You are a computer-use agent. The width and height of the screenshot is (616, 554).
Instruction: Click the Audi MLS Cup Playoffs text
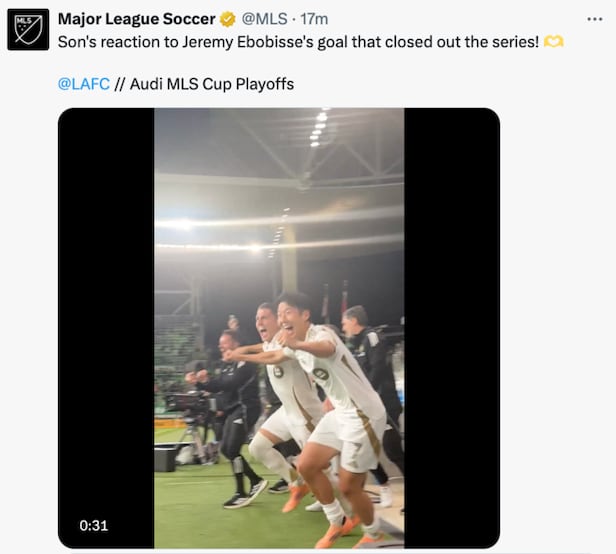pos(211,84)
